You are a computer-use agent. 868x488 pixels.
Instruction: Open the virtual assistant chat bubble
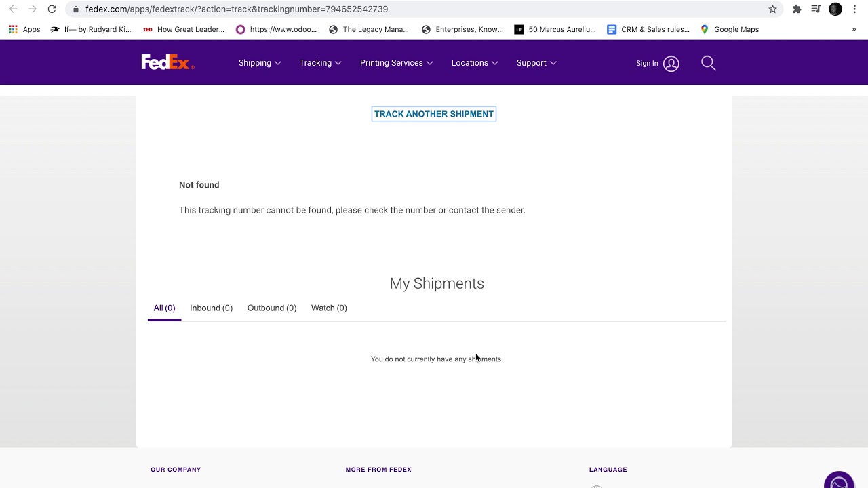(x=839, y=481)
